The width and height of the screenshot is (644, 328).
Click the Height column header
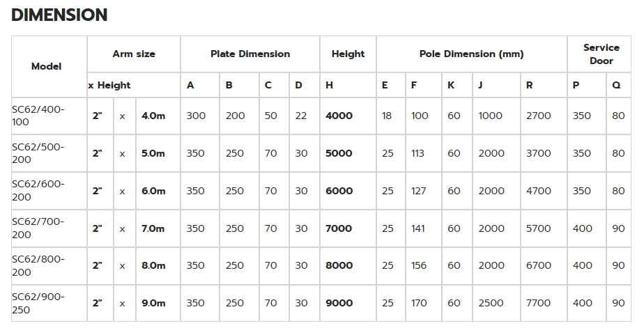point(348,54)
